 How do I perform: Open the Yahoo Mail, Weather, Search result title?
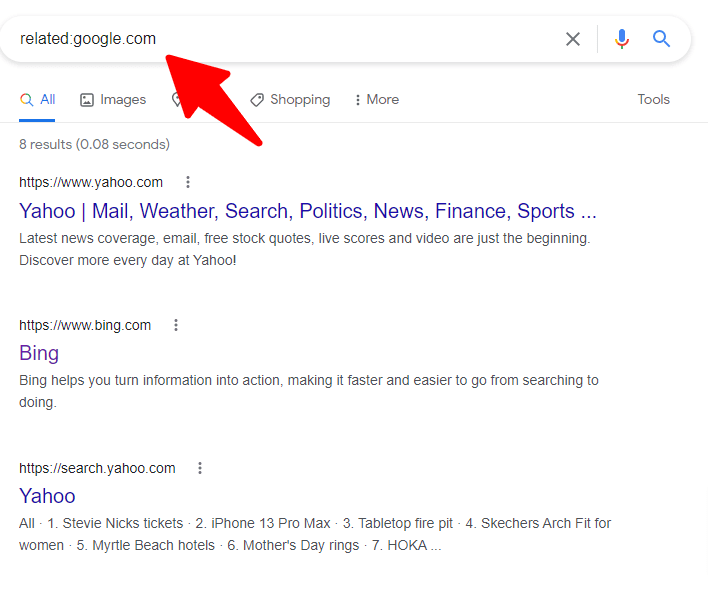coord(308,211)
